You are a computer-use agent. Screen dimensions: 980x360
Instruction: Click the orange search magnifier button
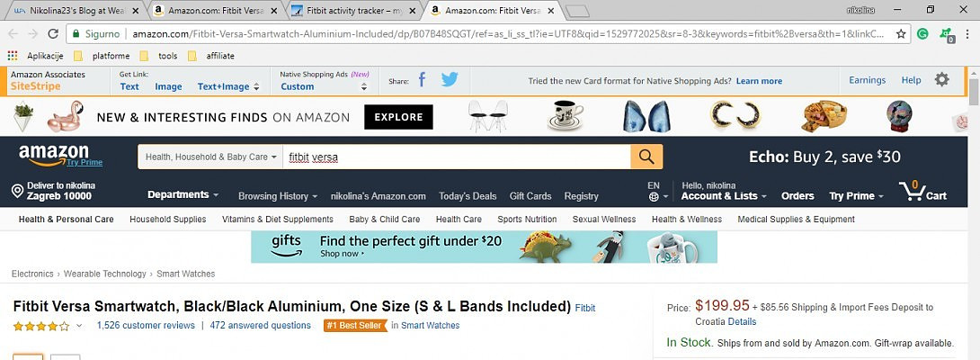point(646,157)
